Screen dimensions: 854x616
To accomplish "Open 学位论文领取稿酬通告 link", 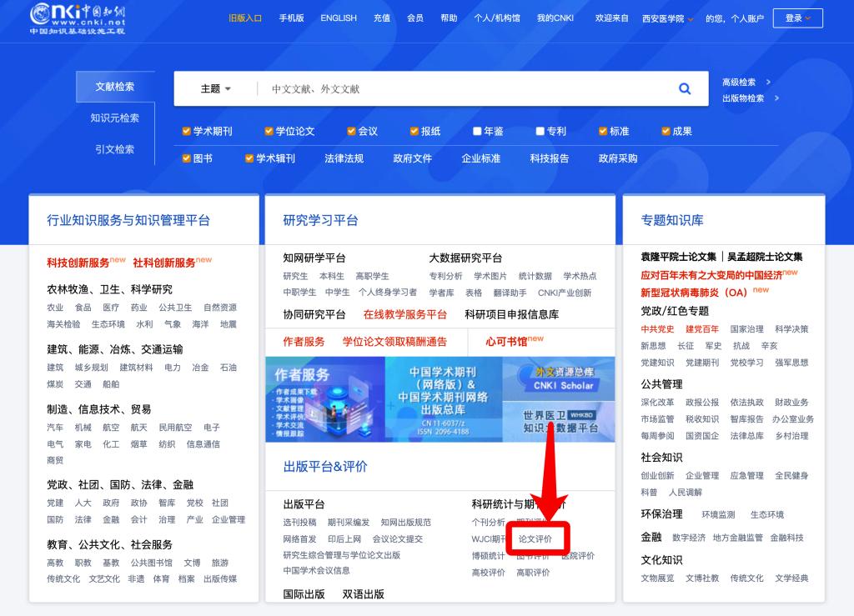I will pos(394,342).
